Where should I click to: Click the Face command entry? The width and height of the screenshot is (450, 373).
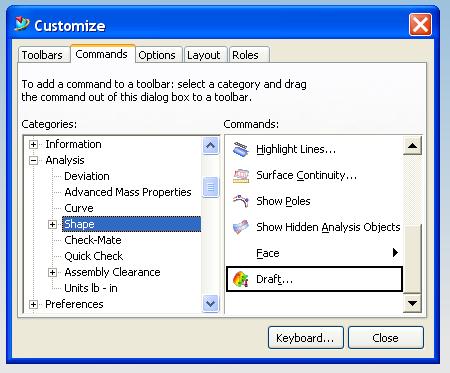pyautogui.click(x=314, y=253)
